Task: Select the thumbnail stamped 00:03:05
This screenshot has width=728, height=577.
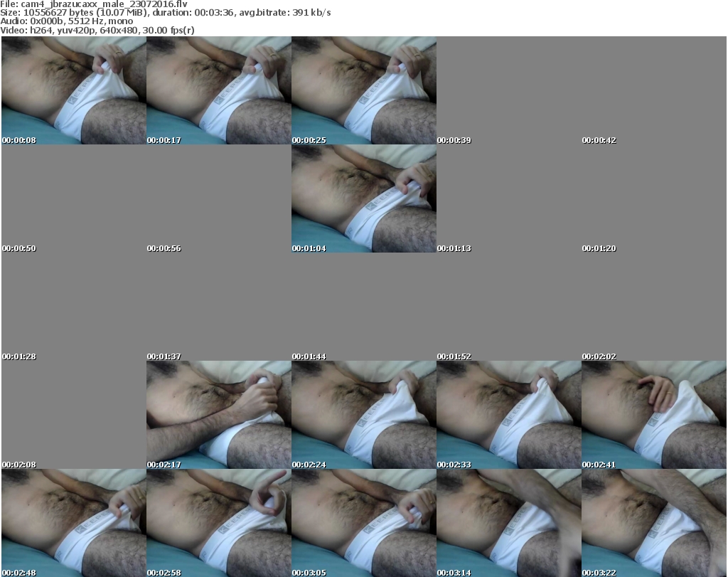Action: 363,523
